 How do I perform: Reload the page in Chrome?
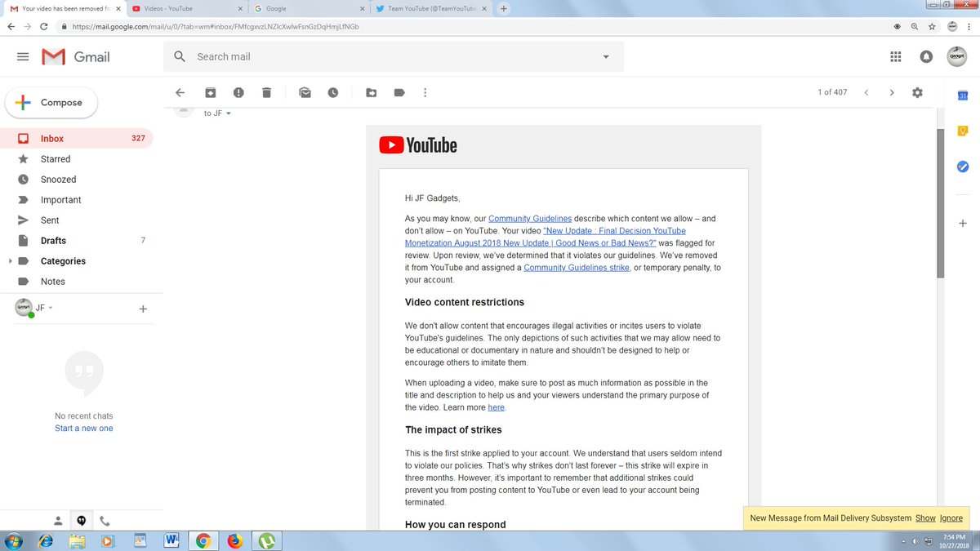(44, 26)
